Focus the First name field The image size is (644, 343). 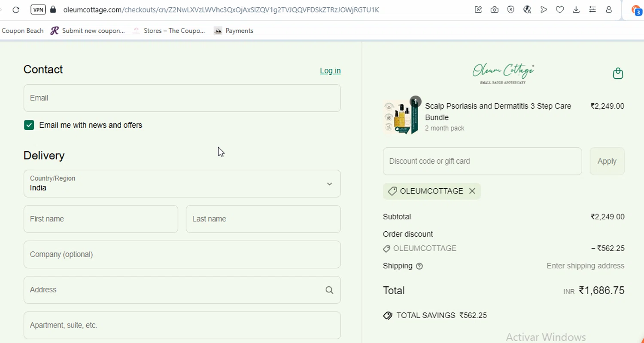point(101,219)
